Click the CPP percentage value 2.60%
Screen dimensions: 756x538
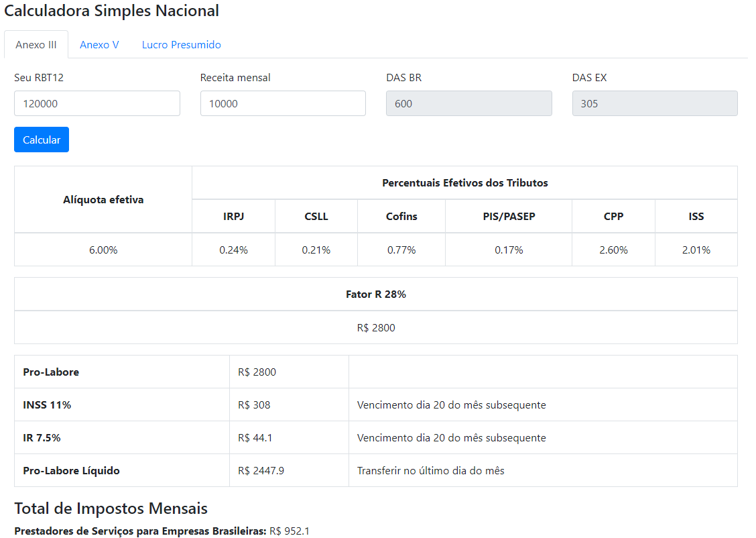pyautogui.click(x=613, y=250)
